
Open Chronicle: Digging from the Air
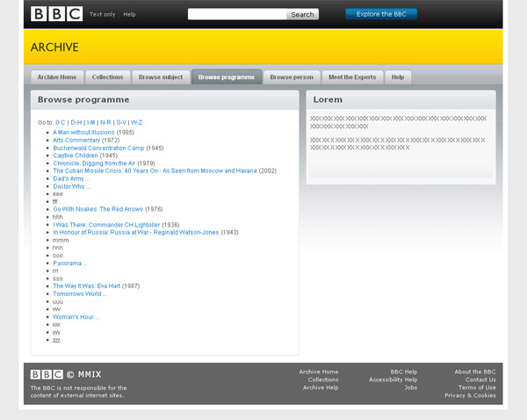pyautogui.click(x=94, y=163)
